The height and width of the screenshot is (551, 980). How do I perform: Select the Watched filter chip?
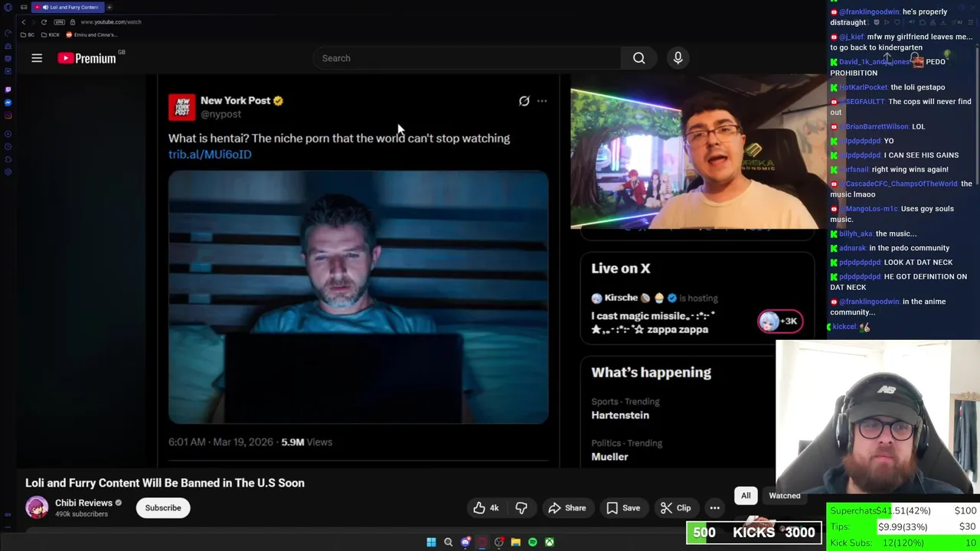[x=785, y=496]
